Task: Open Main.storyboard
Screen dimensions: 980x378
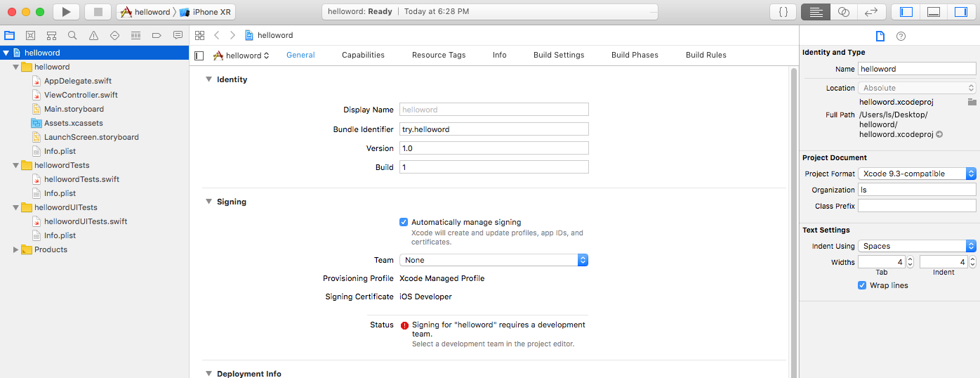Action: coord(74,109)
